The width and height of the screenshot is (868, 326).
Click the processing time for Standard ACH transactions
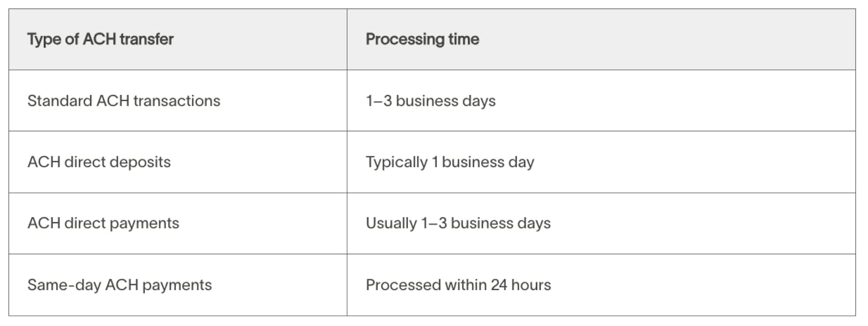(430, 101)
